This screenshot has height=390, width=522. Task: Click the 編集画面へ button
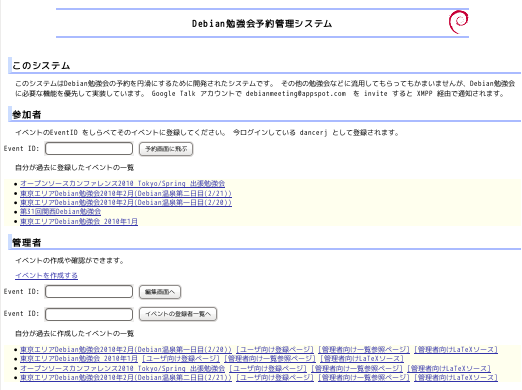160,292
